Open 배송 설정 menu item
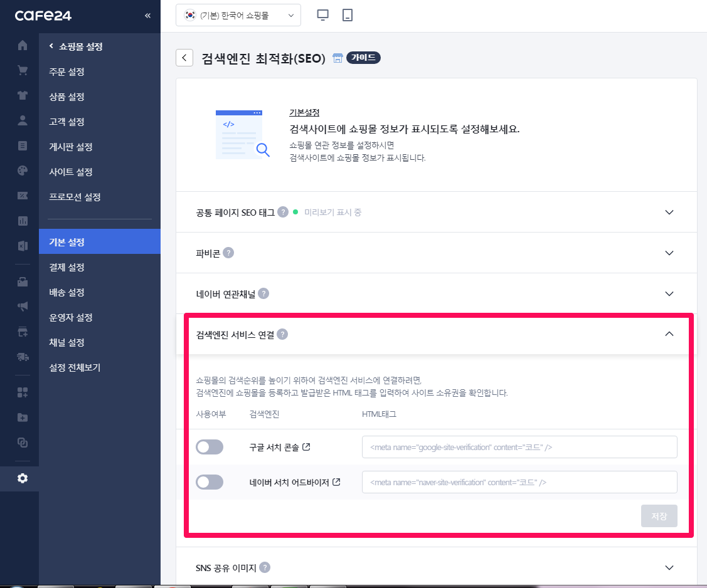The width and height of the screenshot is (707, 588). (66, 292)
